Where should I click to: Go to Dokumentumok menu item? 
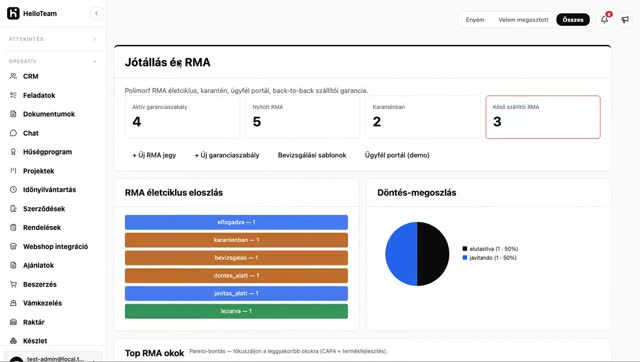click(x=49, y=114)
